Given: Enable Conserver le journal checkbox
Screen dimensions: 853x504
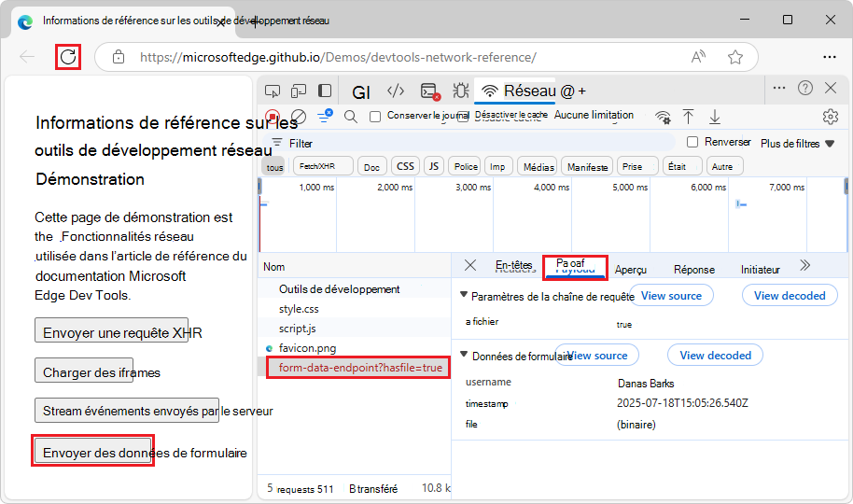Looking at the screenshot, I should click(375, 117).
